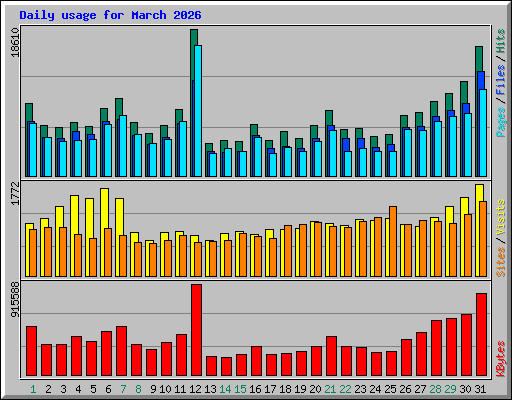
Task: Click the red 'KBytes' legend label
Action: point(500,359)
